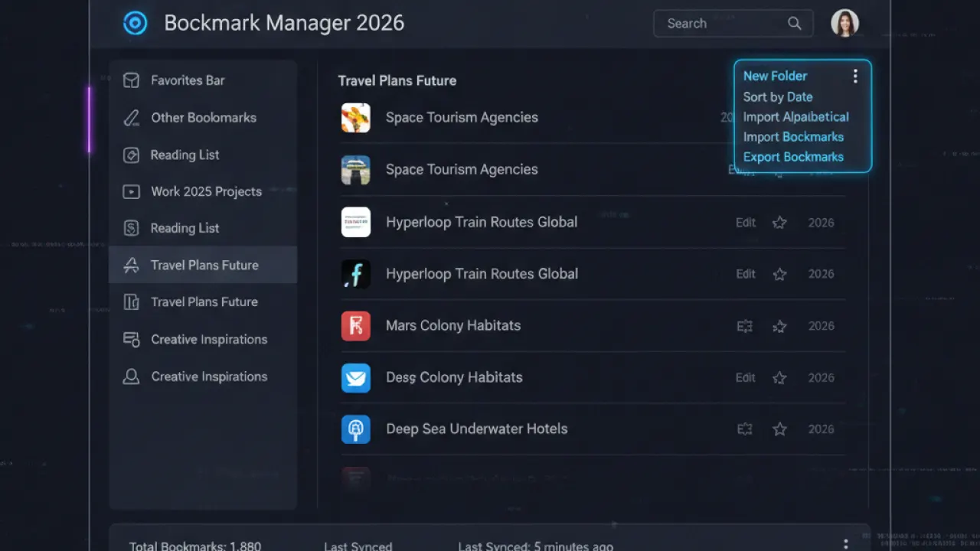Open the three-dot menu in the dropdown panel
The image size is (980, 551).
pyautogui.click(x=855, y=76)
